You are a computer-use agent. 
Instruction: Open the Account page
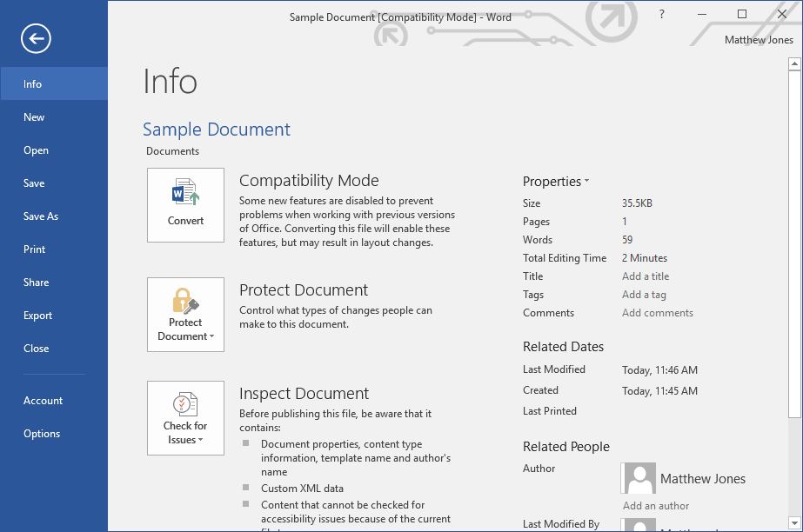(x=54, y=401)
